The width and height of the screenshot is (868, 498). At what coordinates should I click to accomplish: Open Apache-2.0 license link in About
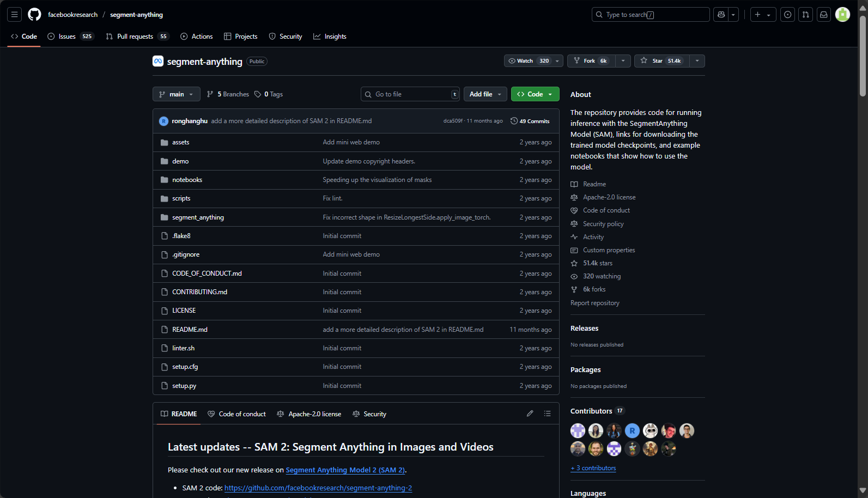[x=603, y=197]
